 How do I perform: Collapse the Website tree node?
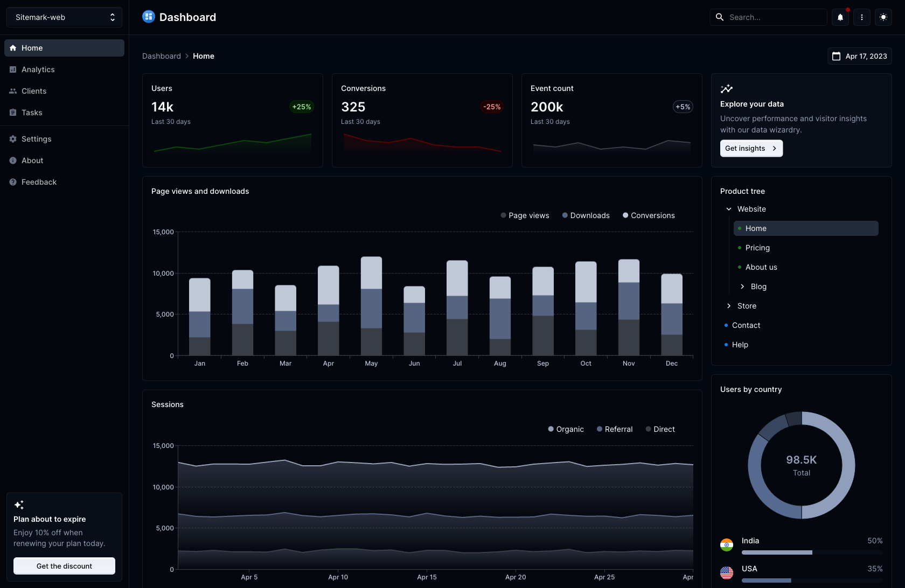pos(729,209)
